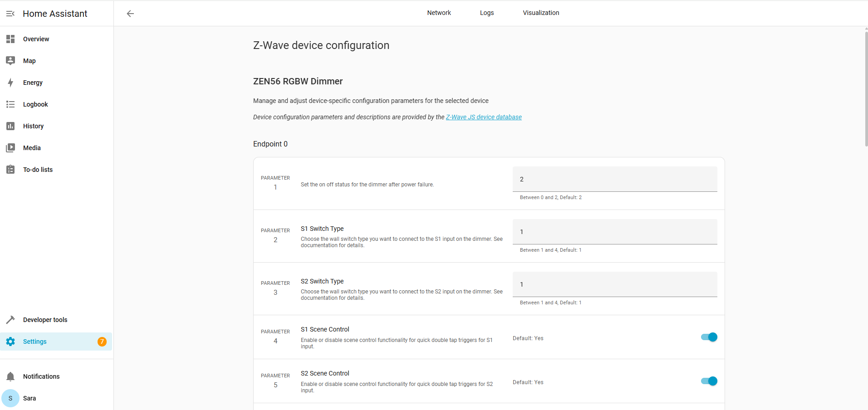Open Developer tools hammer icon
The image size is (868, 410).
click(x=10, y=320)
